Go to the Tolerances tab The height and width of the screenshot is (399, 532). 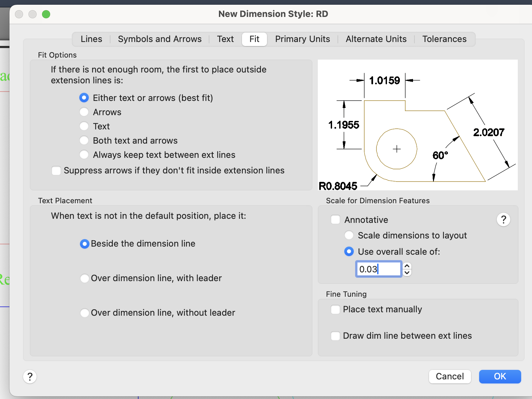444,39
